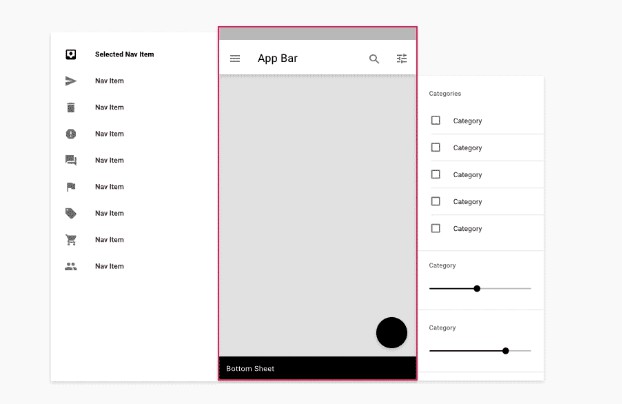622x404 pixels.
Task: Open the filter tune icon in the App Bar
Action: pos(402,59)
